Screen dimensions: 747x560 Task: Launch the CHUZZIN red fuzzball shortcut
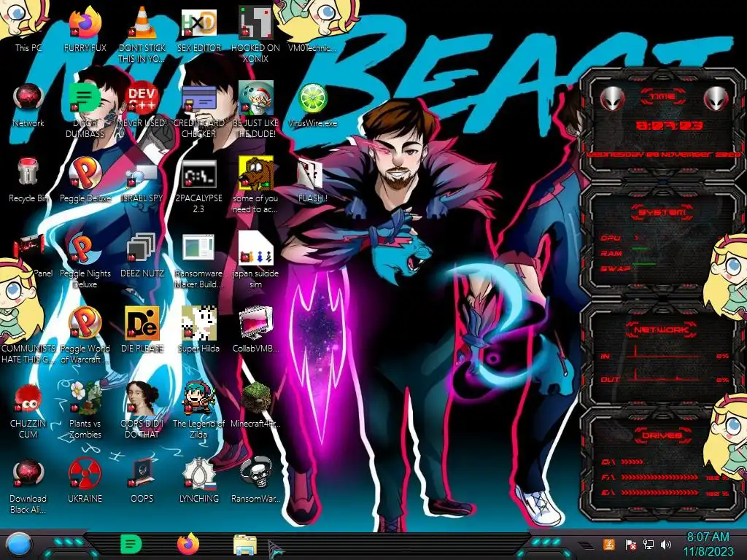tap(28, 410)
